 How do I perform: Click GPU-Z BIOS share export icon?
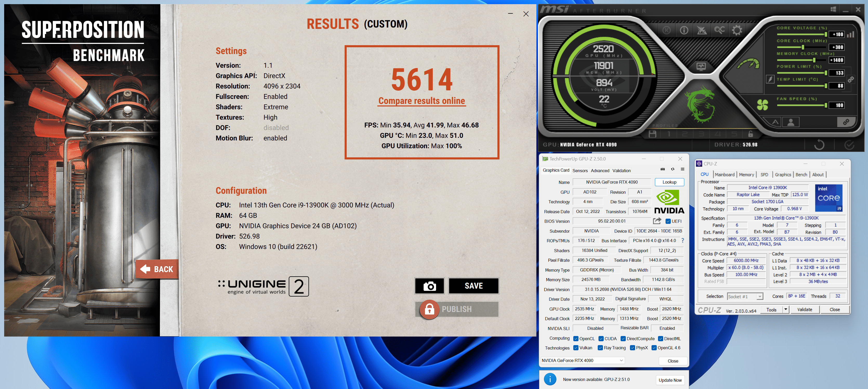click(657, 221)
